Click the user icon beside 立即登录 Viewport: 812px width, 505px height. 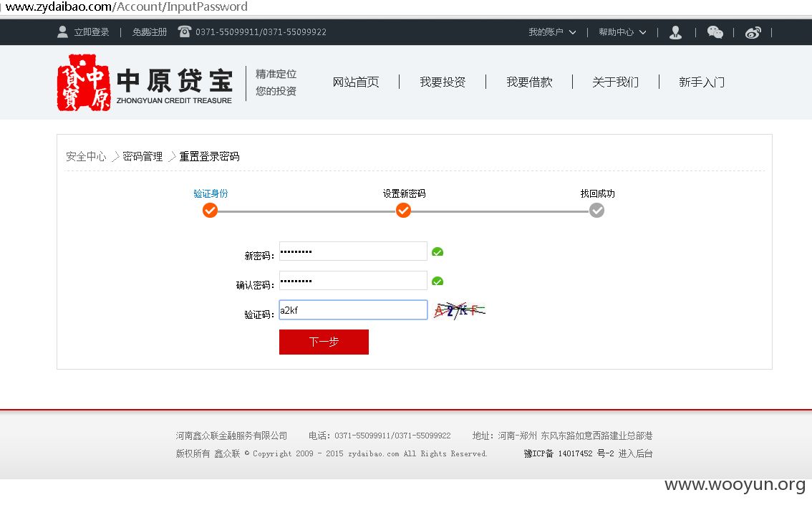click(63, 32)
